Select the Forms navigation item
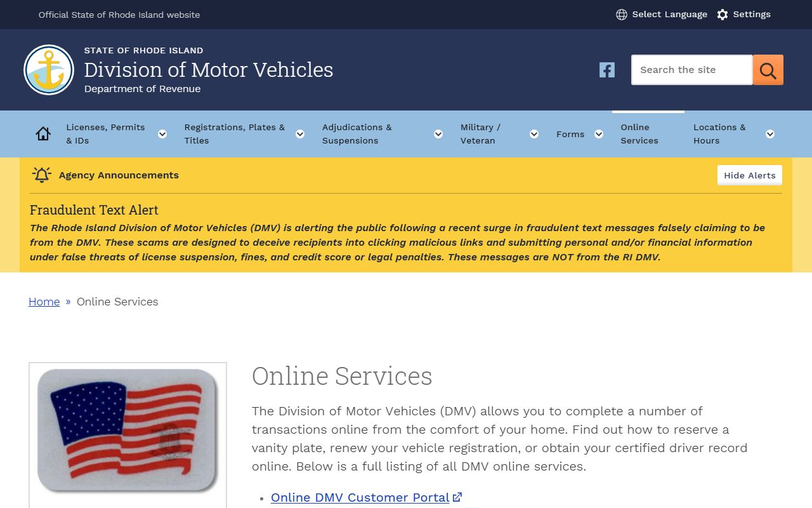 coord(570,134)
